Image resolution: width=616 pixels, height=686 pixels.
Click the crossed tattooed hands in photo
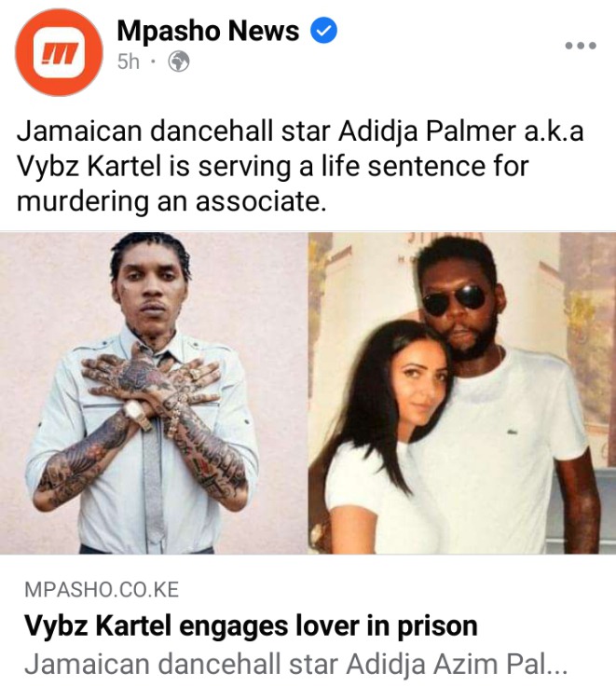click(151, 380)
